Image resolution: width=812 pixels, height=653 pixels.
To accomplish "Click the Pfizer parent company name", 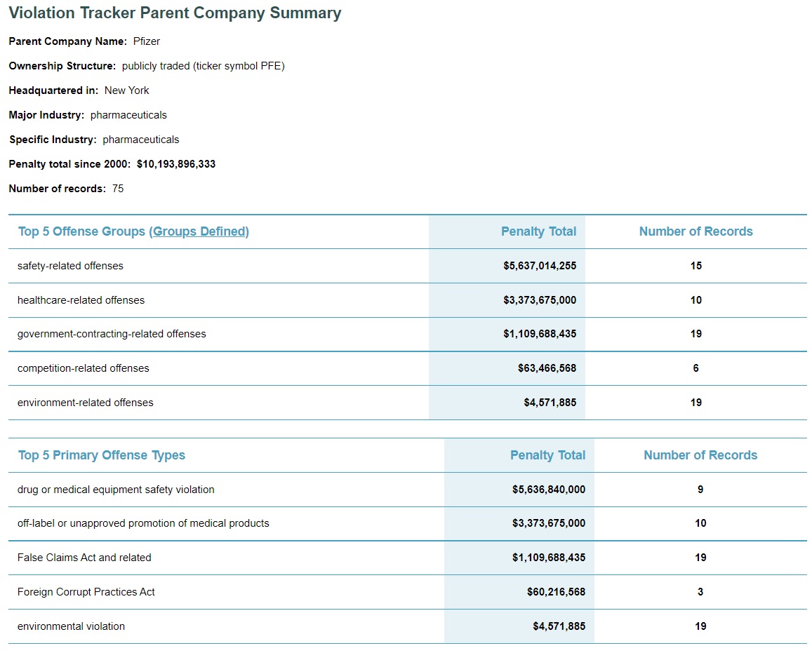I will click(x=147, y=41).
